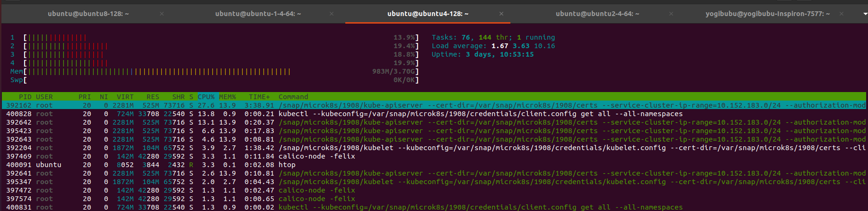Select calico-node row PID 397574

[434, 199]
